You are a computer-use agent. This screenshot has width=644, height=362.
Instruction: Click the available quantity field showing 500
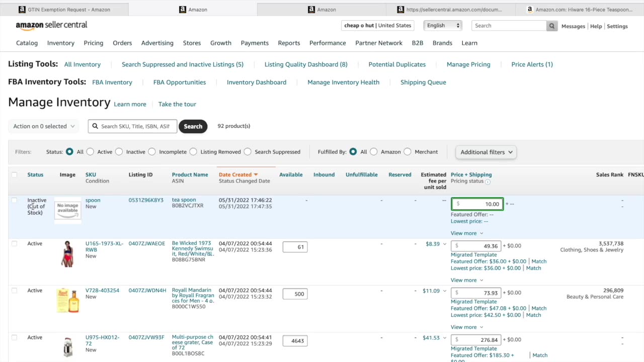point(295,294)
